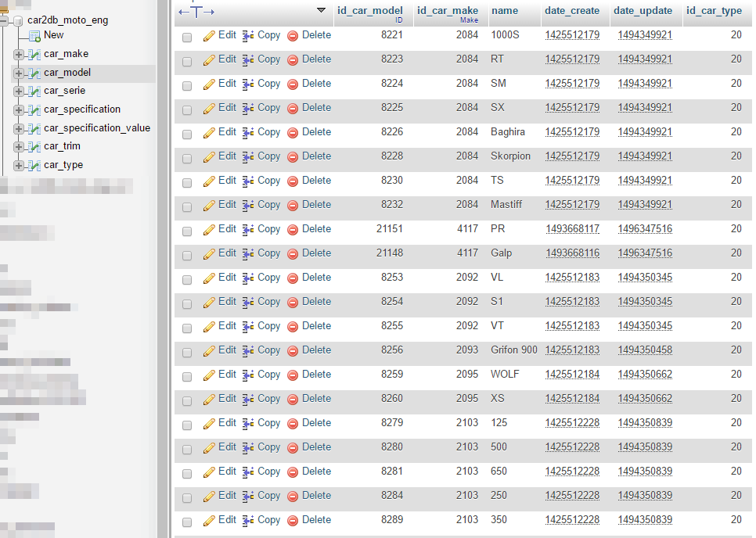Click the pencil Edit icon for row 8221
This screenshot has width=756, height=538.
(x=209, y=36)
